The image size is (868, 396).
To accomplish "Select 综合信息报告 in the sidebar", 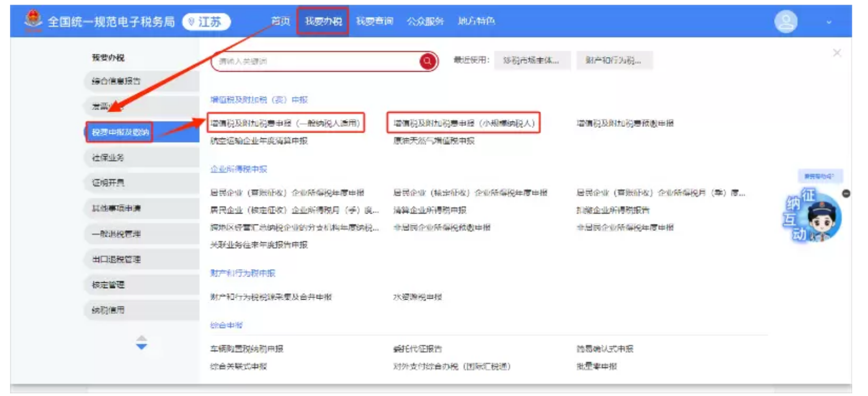I will [x=142, y=81].
